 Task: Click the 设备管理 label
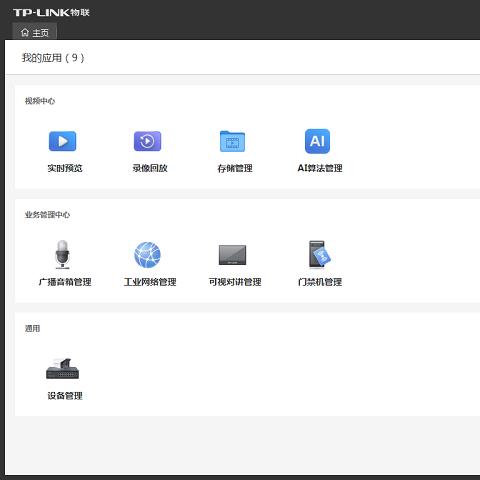[x=65, y=396]
